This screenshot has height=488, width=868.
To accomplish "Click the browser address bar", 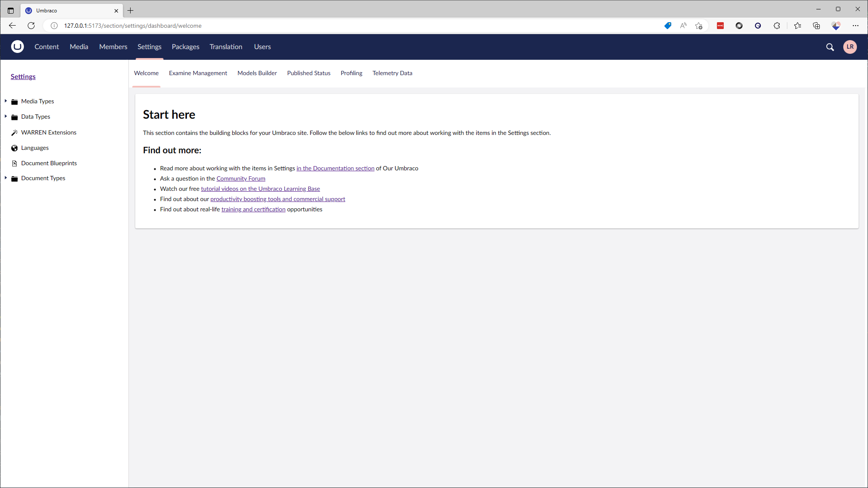I will tap(341, 26).
